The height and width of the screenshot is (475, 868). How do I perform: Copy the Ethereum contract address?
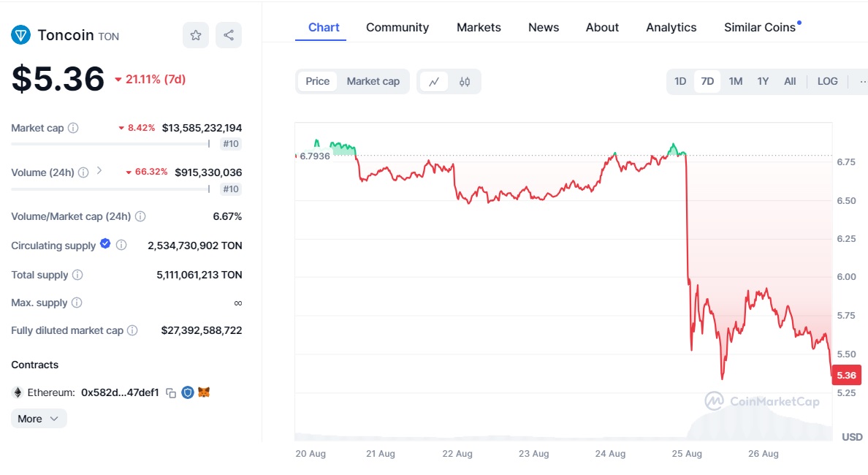[x=171, y=393]
